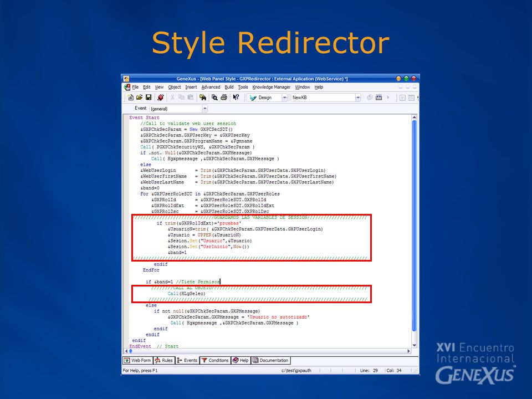Open the Help menu
Image resolution: width=532 pixels, height=399 pixels.
[x=319, y=87]
